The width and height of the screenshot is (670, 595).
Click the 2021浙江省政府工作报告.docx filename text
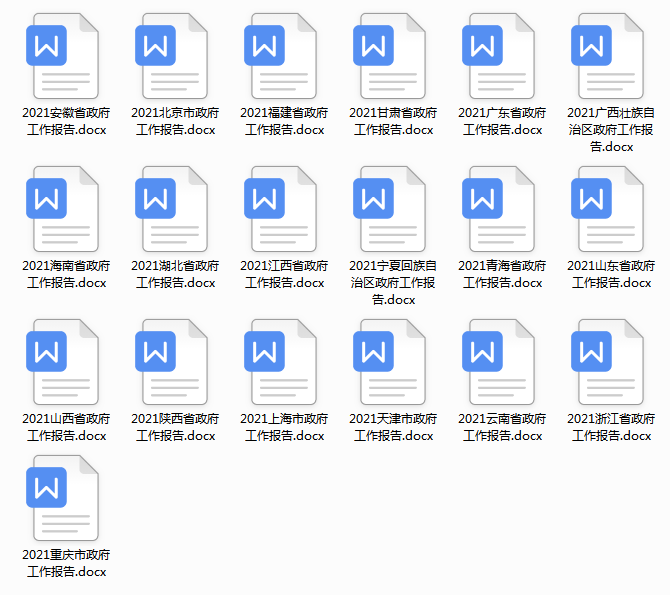pos(611,427)
